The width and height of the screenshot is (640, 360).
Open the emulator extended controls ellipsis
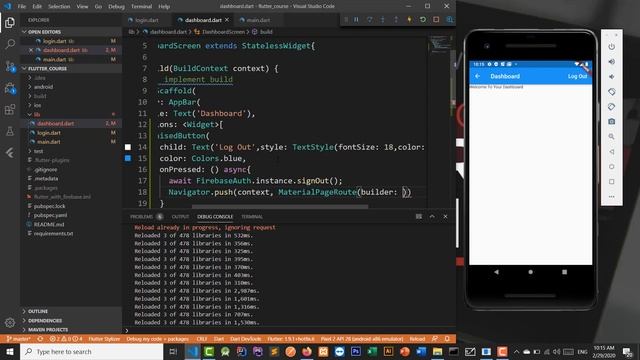(611, 196)
